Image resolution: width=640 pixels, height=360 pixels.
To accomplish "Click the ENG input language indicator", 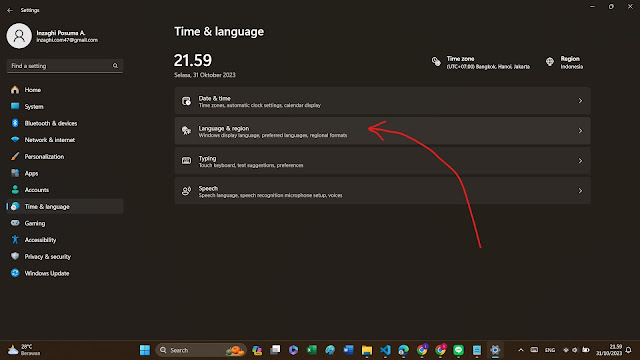I will [550, 350].
